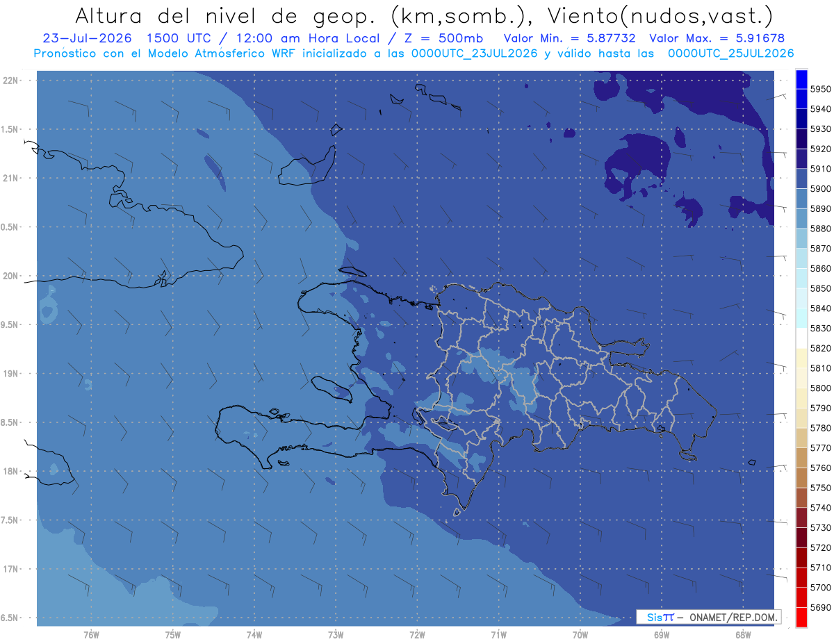Click the '5750' legend value
Viewport: 834px width, 644px height.
click(821, 488)
